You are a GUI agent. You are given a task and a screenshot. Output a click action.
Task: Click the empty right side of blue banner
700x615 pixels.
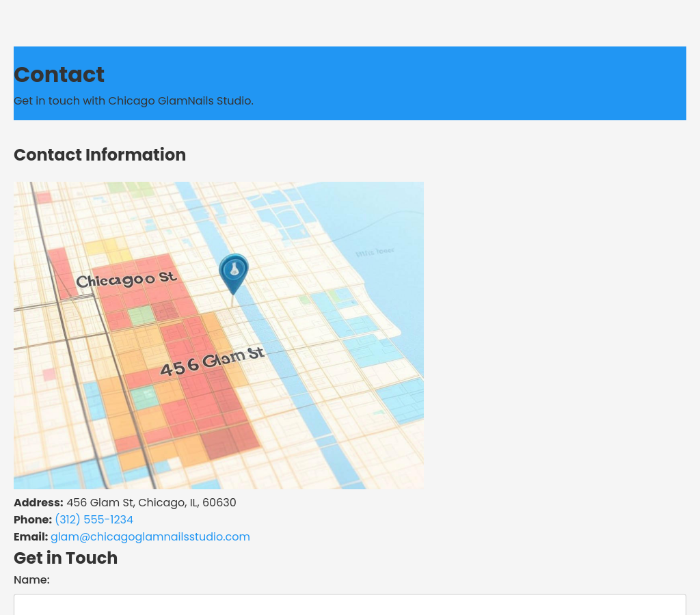tap(513, 82)
